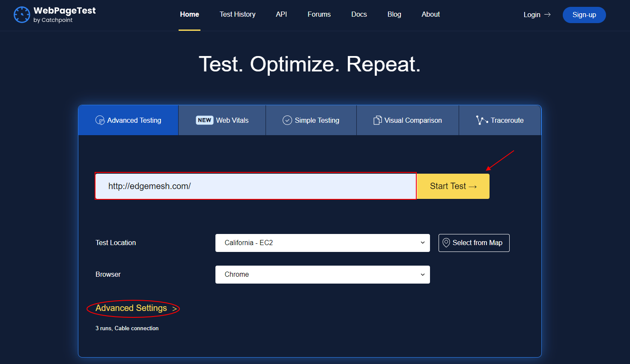
Task: Open the Blog page
Action: click(394, 14)
